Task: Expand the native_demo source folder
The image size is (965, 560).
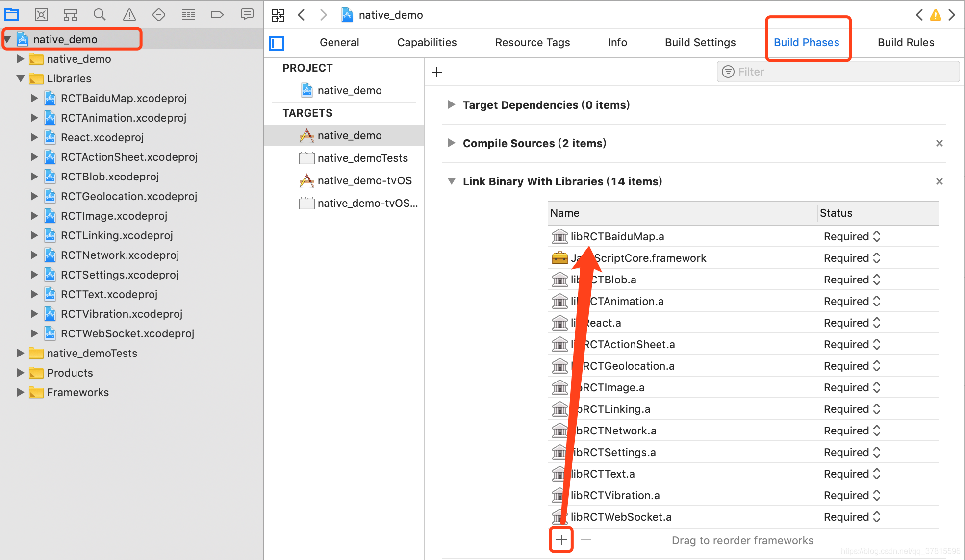Action: (20, 59)
